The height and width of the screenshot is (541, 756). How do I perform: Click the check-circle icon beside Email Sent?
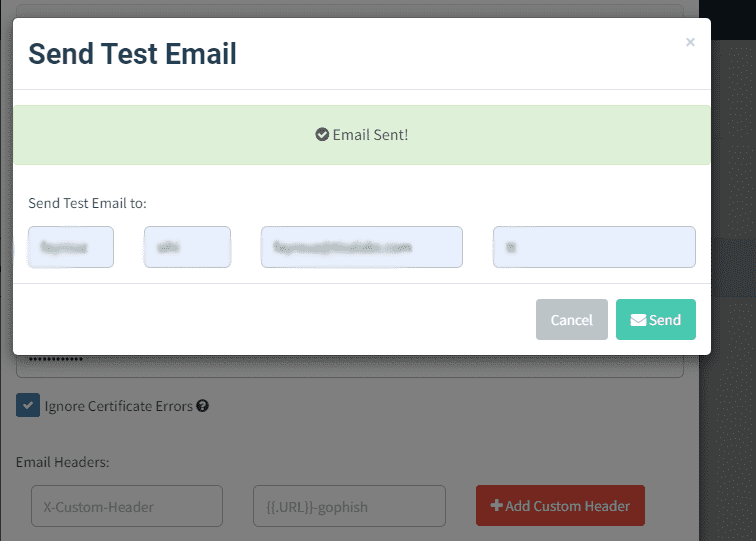point(322,135)
